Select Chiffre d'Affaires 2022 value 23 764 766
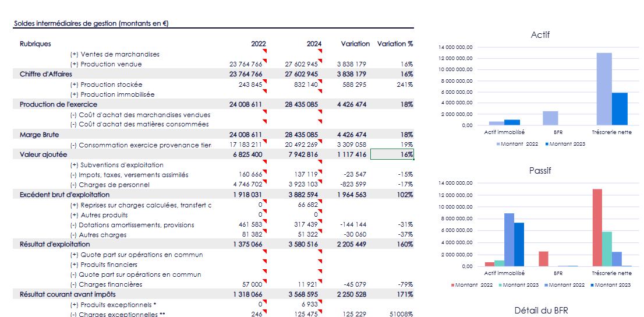The width and height of the screenshot is (644, 317). [246, 74]
